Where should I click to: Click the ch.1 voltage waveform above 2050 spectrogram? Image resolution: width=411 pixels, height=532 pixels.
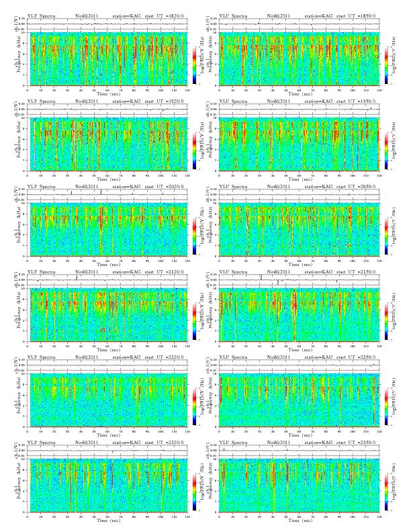click(299, 195)
